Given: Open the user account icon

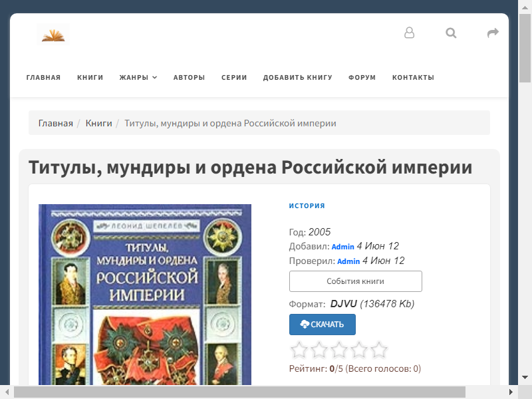Looking at the screenshot, I should 409,33.
